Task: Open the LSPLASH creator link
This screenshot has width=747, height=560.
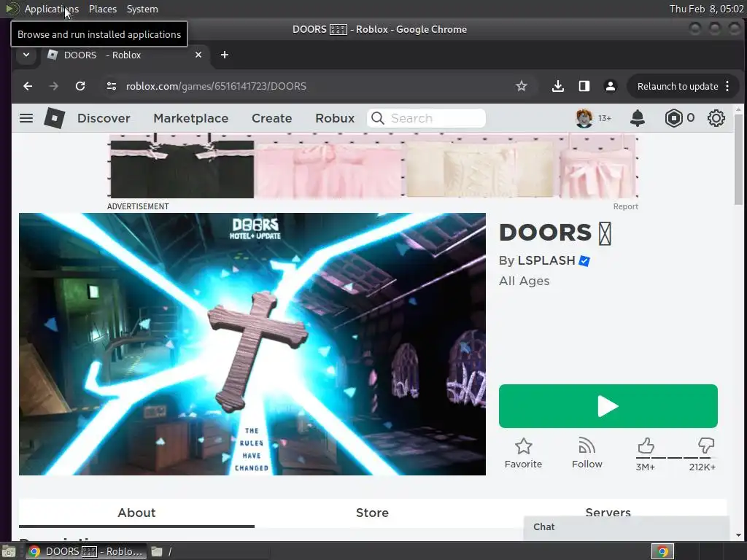Action: coord(546,261)
